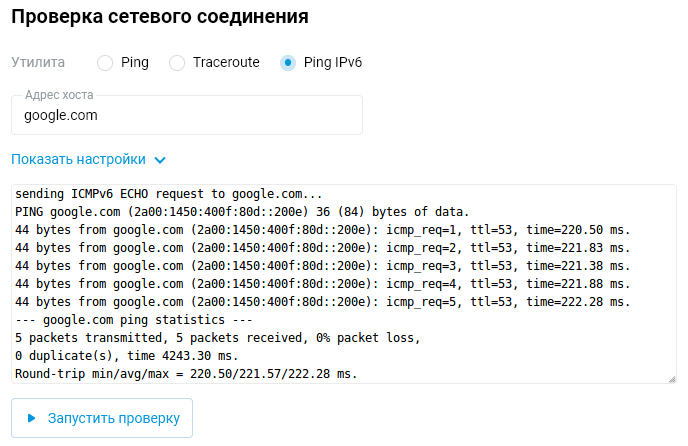688x446 pixels.
Task: Click the 'Адрес хоста' field label
Action: coord(59,96)
